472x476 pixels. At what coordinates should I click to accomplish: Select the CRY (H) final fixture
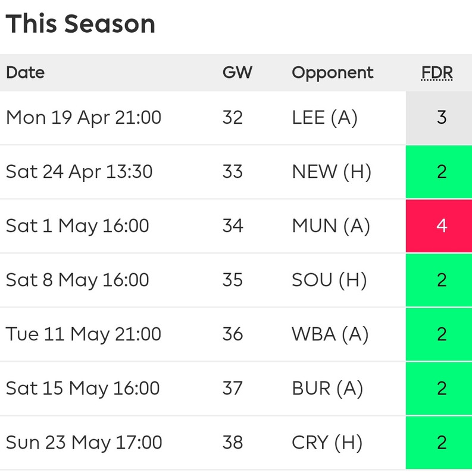327,442
